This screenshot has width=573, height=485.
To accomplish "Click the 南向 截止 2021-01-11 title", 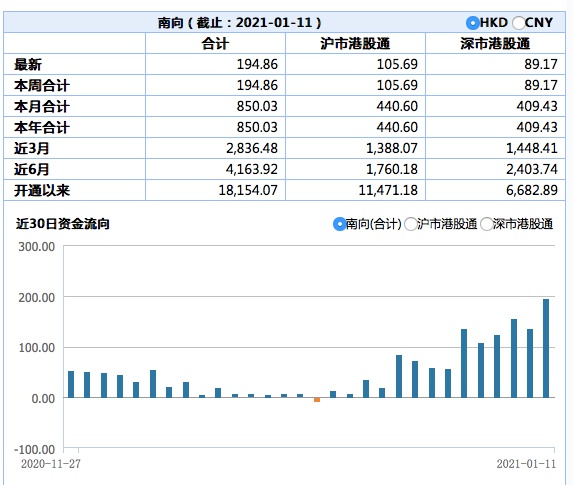I will click(x=239, y=23).
